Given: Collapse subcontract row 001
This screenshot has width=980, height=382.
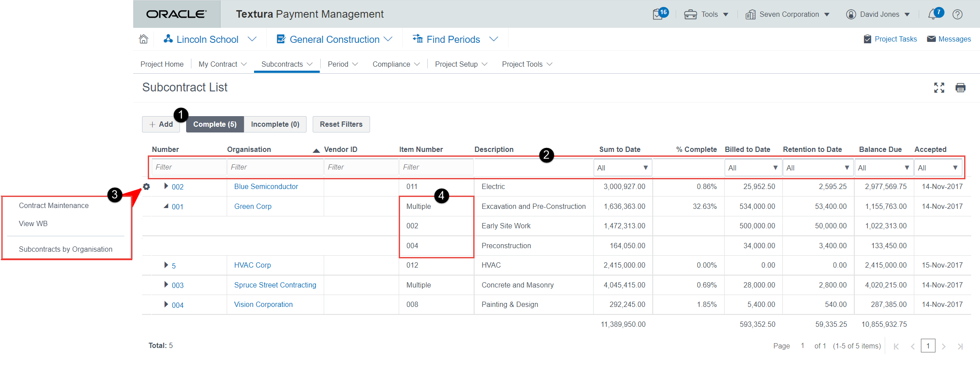Looking at the screenshot, I should pos(166,206).
